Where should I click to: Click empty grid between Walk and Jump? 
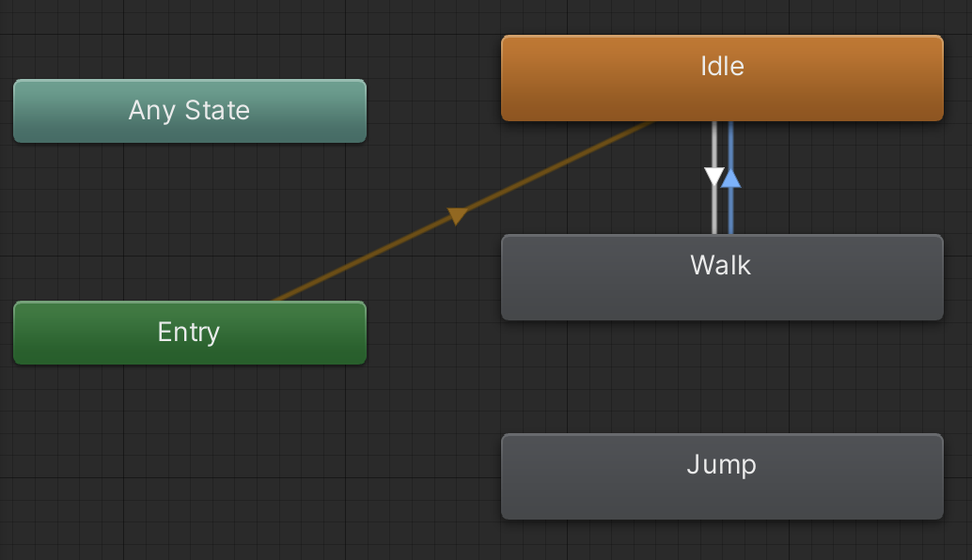[721, 376]
